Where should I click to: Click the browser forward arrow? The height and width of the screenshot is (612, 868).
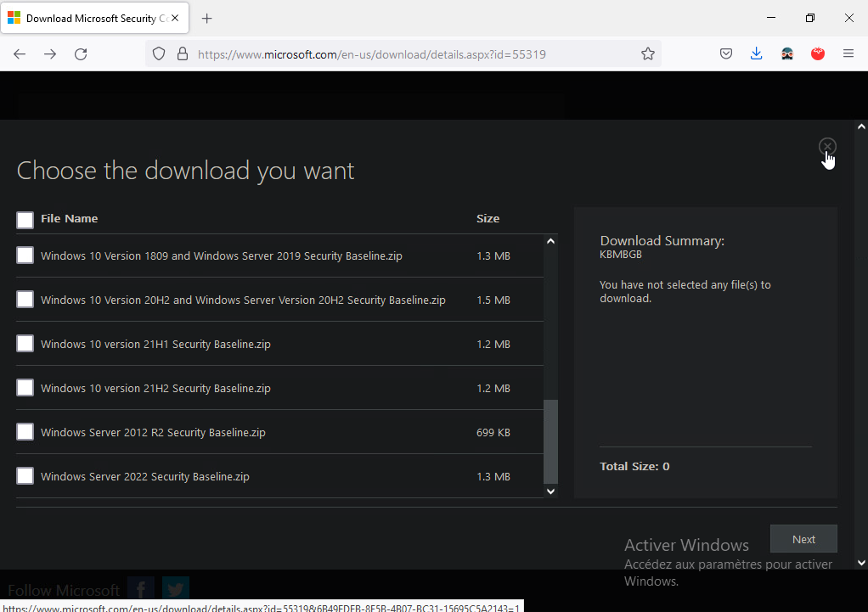coord(50,54)
